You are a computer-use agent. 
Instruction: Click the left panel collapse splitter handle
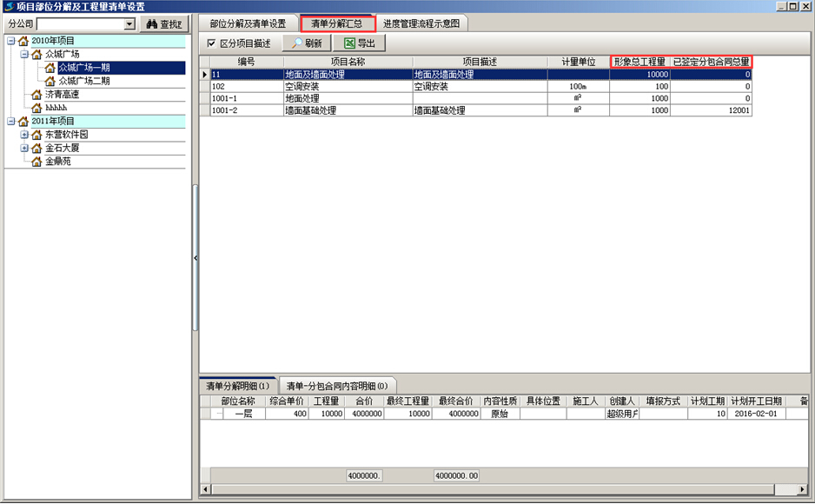coord(195,258)
